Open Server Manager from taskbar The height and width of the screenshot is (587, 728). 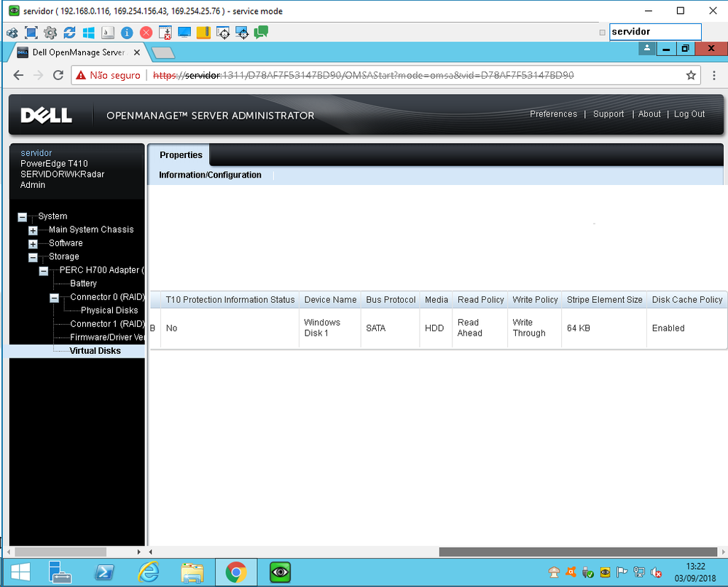tap(60, 572)
